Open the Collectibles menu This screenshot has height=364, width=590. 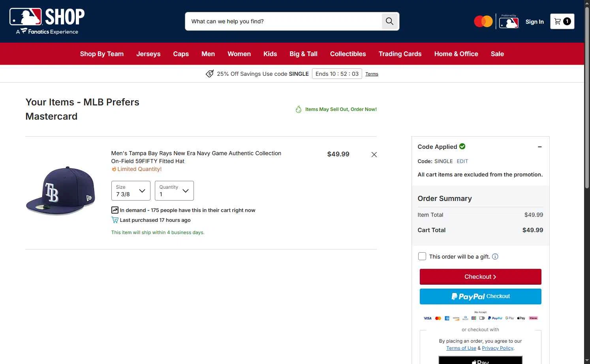tap(348, 54)
